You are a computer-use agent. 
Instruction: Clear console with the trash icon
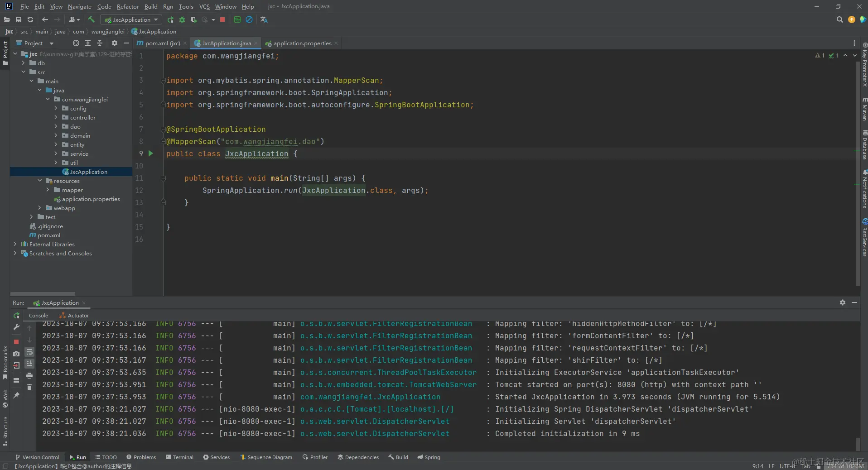[x=29, y=387]
